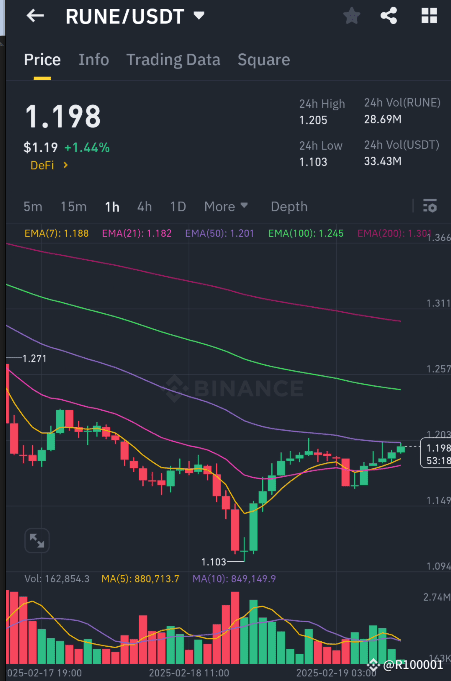Click the 24h Vol(USDT) value 33.43M
This screenshot has width=451, height=681.
[x=383, y=161]
